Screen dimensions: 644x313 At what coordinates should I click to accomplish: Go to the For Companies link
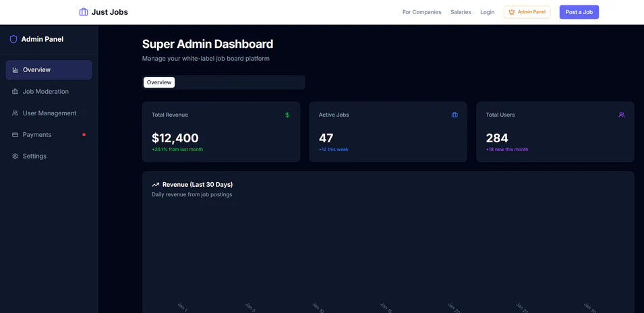(x=421, y=12)
